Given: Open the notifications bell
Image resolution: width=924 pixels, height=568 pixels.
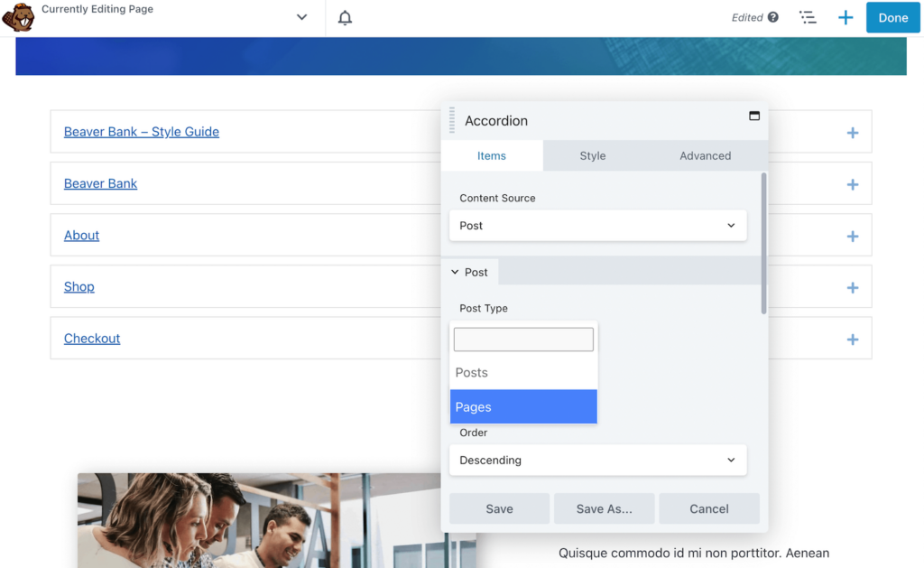Looking at the screenshot, I should (x=345, y=18).
